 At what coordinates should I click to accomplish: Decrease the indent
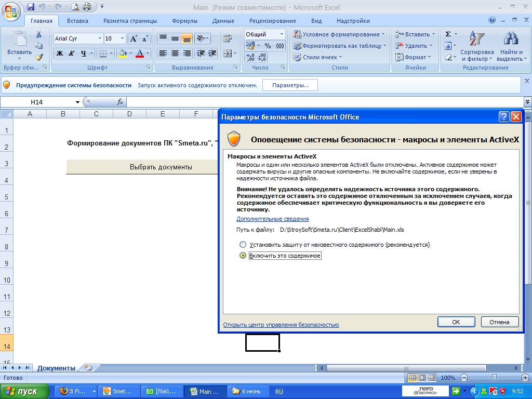point(201,54)
